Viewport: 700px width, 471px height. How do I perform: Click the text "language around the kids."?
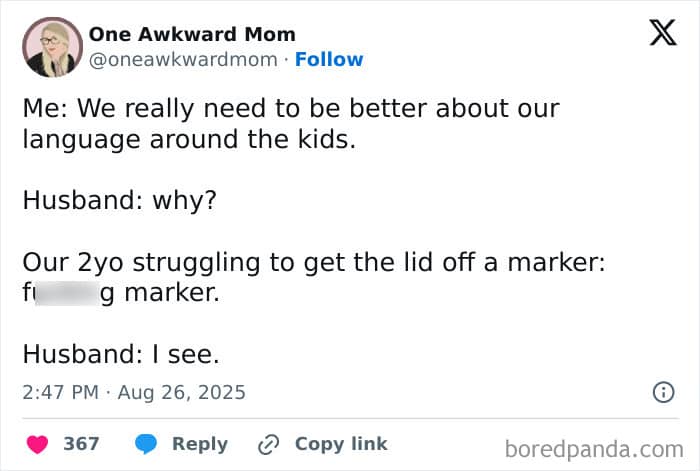[189, 139]
